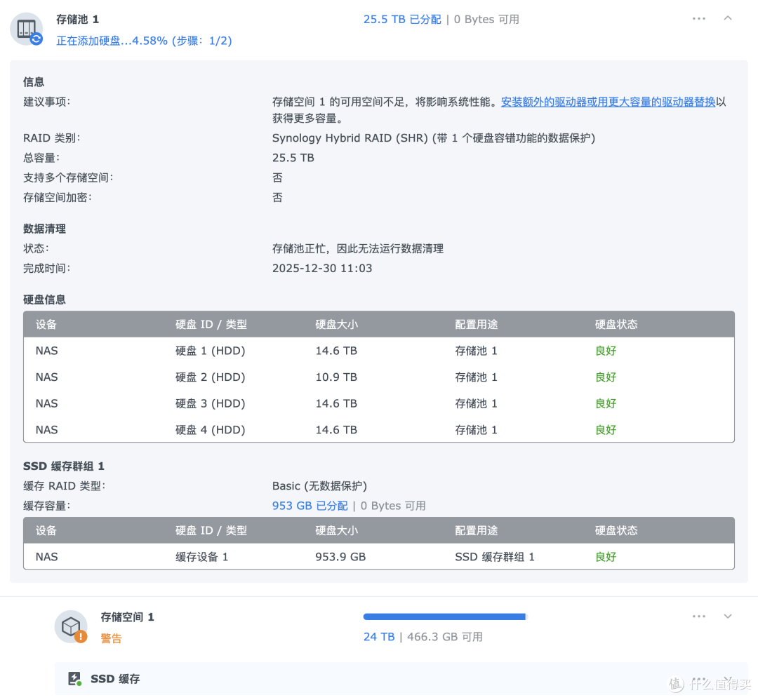Click the Storage Pool 1 (存储池 1) icon
The height and width of the screenshot is (700, 758).
pos(27,29)
